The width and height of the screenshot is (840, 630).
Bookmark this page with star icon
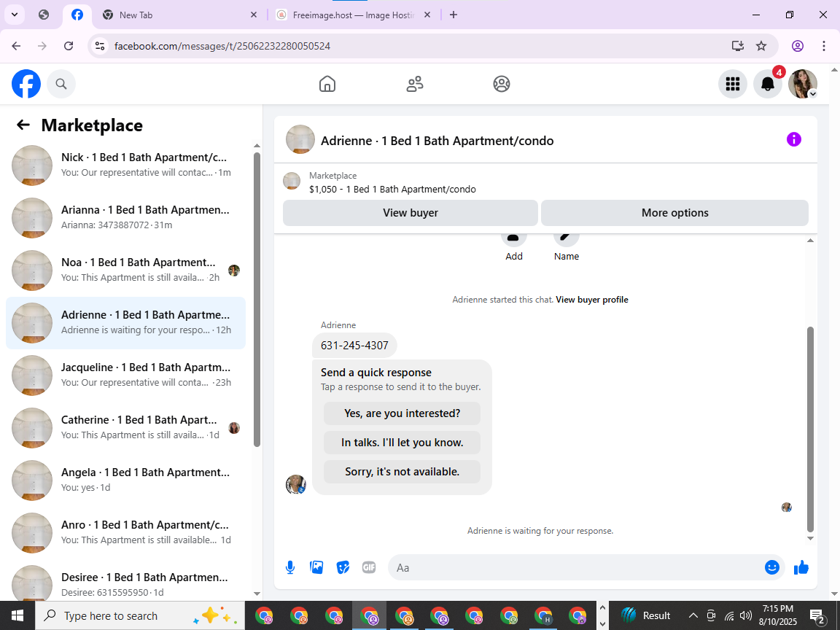[761, 46]
